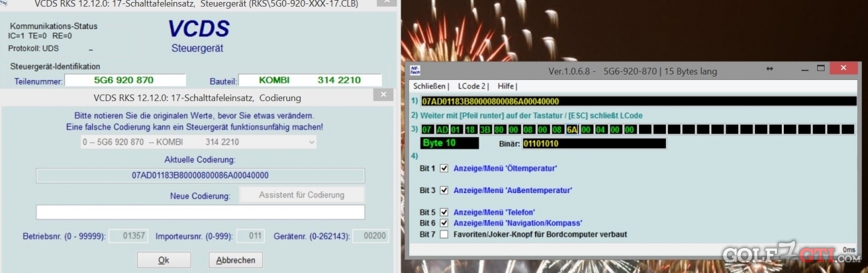Click the Abbrechen button
The image size is (868, 273).
(x=236, y=260)
